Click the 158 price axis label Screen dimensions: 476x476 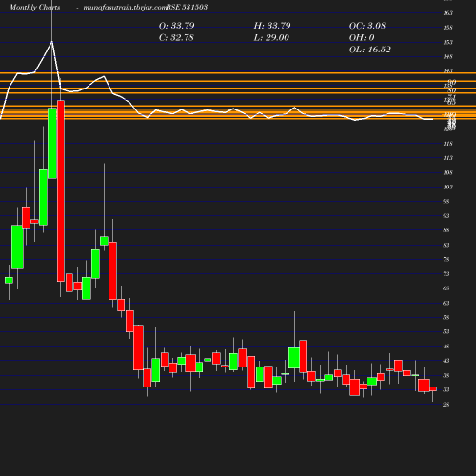[447, 28]
